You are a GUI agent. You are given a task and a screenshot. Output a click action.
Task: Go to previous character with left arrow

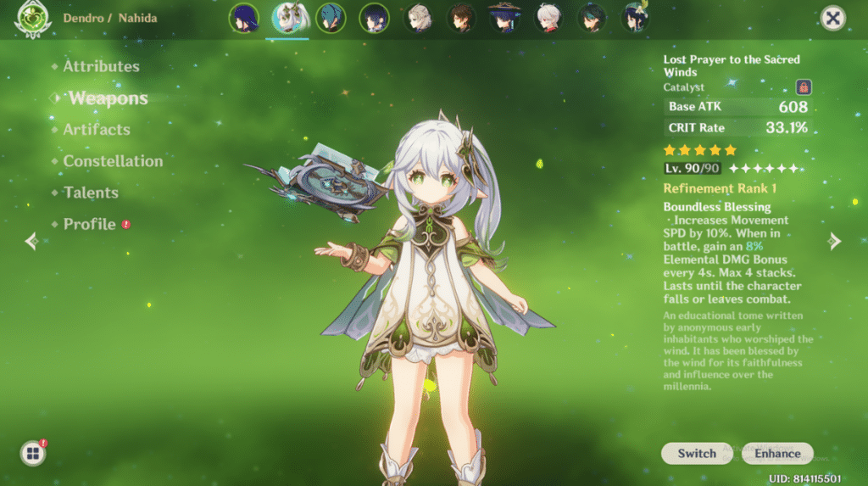tap(31, 242)
